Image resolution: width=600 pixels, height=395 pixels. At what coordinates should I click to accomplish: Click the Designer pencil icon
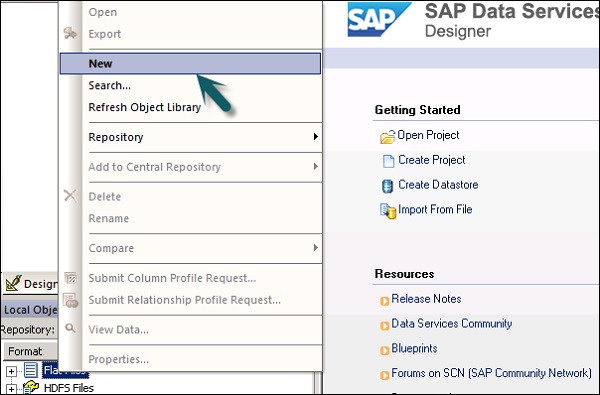coord(13,283)
